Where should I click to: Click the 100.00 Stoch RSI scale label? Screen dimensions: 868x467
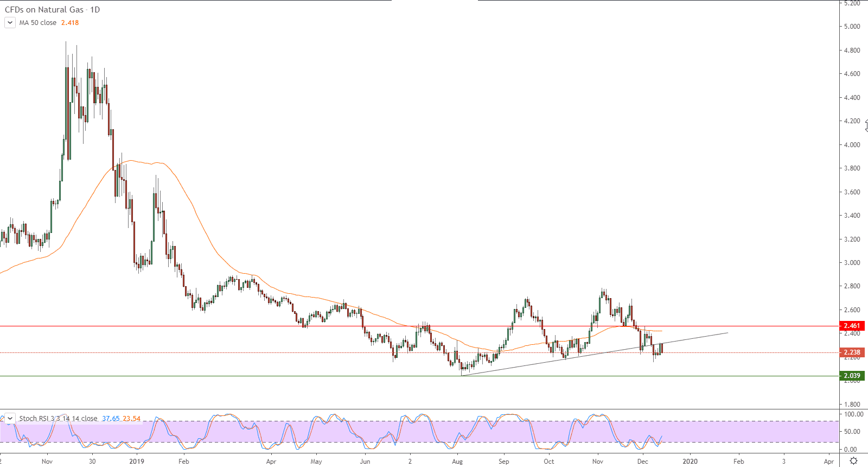[x=854, y=414]
